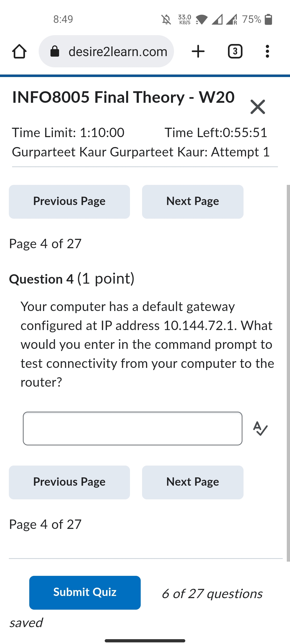Click the bottom Next Page button
Viewport: 290px width, 644px height.
point(192,482)
